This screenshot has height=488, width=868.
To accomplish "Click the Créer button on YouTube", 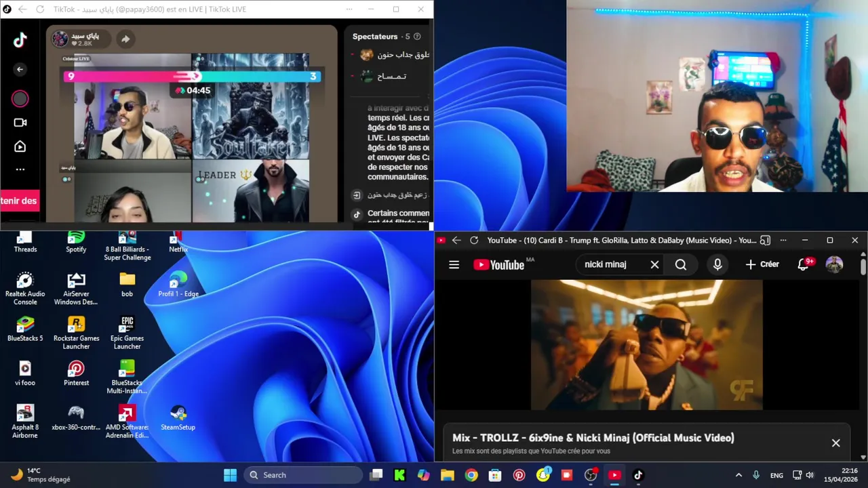I will click(762, 264).
